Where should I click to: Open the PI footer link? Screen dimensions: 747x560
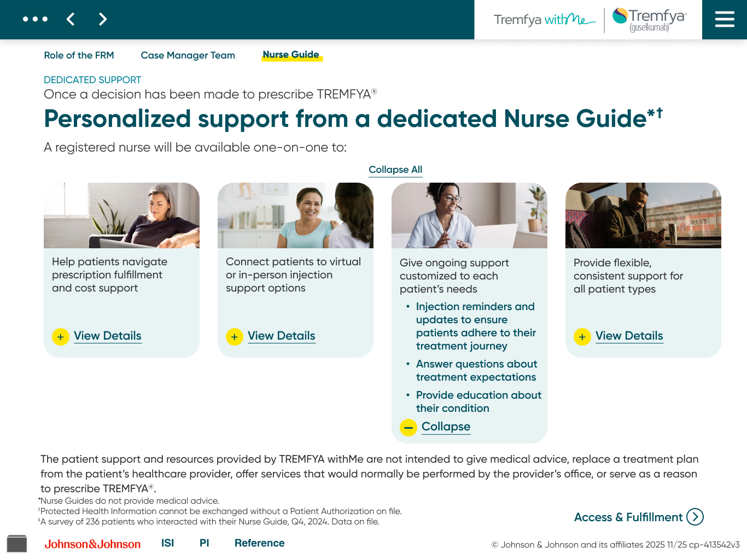205,543
